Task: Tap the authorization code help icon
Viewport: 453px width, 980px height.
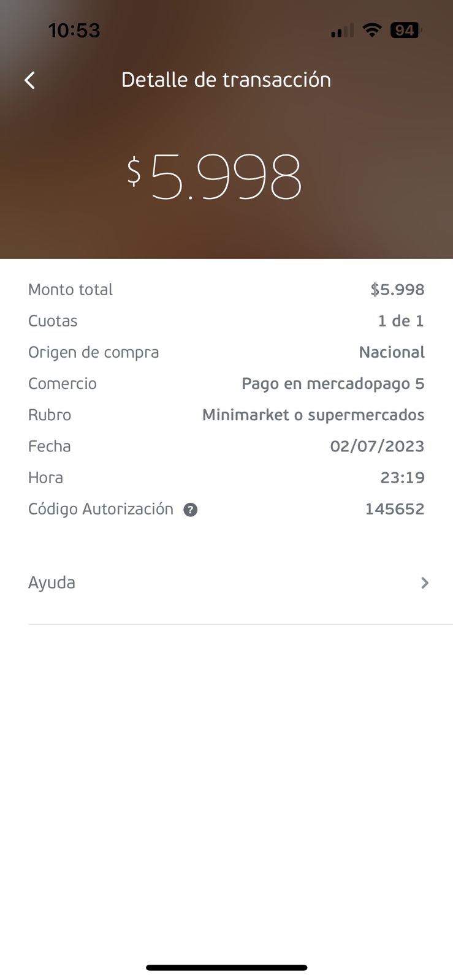Action: coord(191,510)
